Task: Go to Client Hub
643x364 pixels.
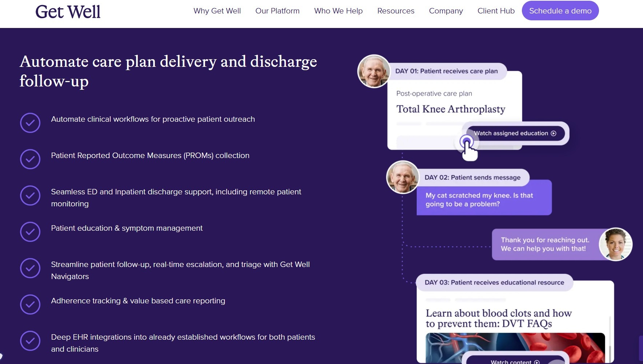Action: [x=496, y=11]
